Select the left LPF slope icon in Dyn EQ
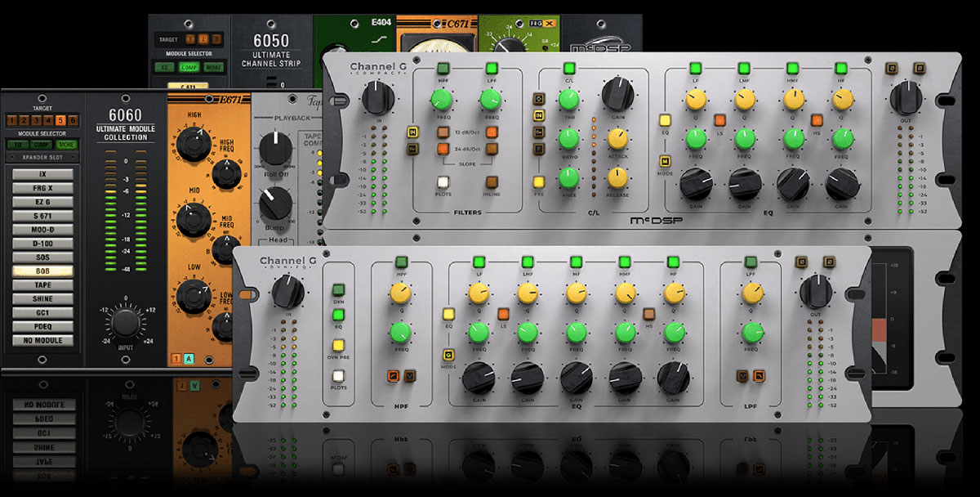Viewport: 980px width, 497px height. pyautogui.click(x=742, y=375)
